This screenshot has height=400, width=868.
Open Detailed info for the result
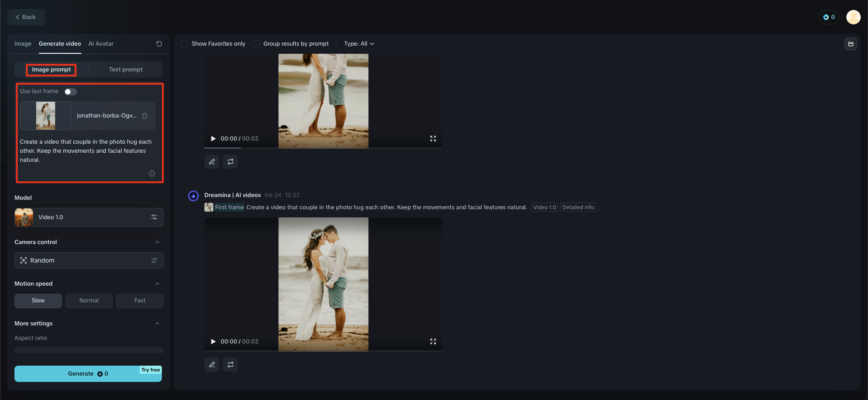point(578,207)
